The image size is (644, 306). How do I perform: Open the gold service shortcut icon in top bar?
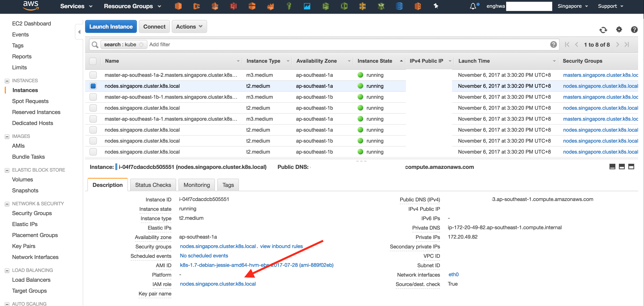coord(362,6)
